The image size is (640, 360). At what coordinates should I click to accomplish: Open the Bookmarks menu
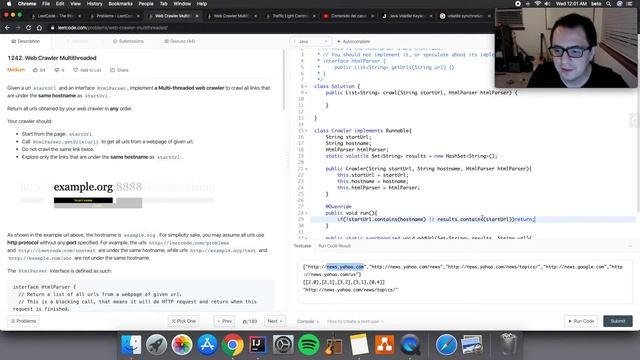point(120,4)
